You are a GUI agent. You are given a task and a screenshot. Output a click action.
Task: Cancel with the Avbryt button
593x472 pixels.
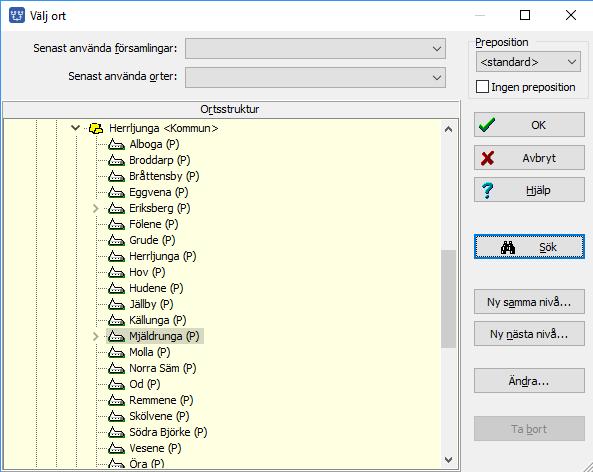tap(529, 158)
